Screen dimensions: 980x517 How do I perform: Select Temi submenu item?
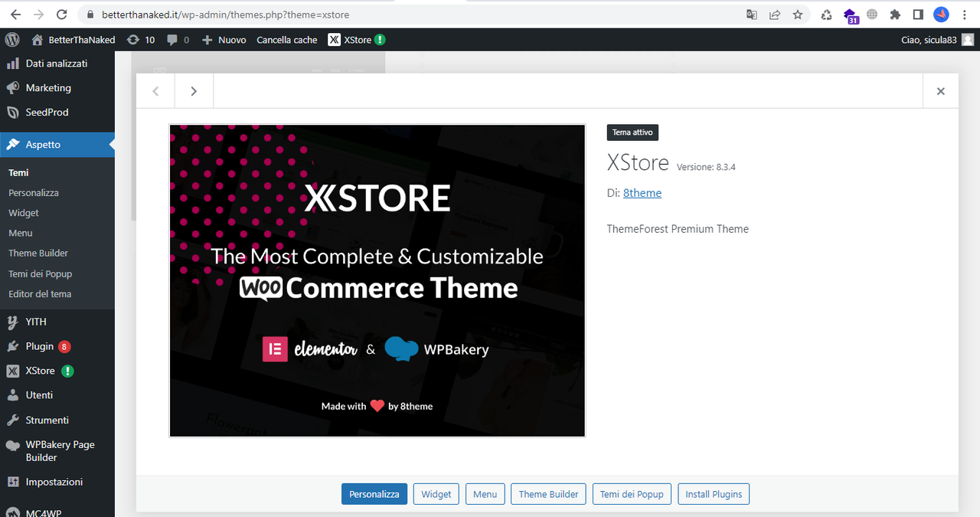18,173
